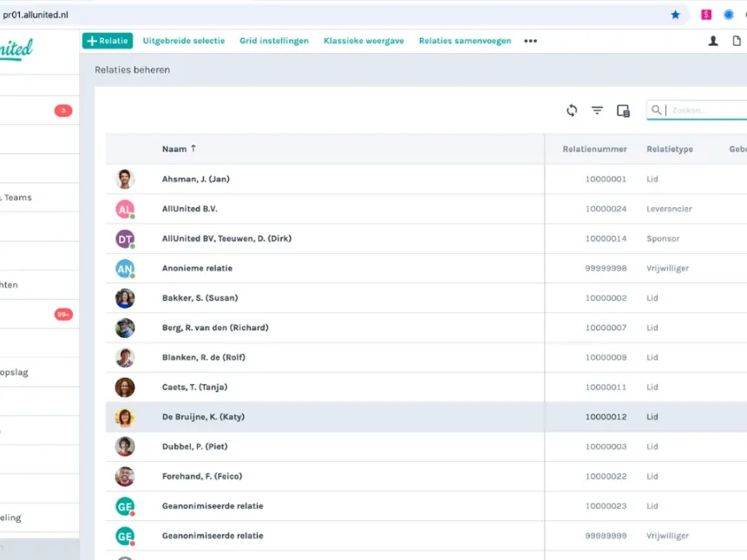Click Relaties samenvoegen
The image size is (747, 560).
464,41
